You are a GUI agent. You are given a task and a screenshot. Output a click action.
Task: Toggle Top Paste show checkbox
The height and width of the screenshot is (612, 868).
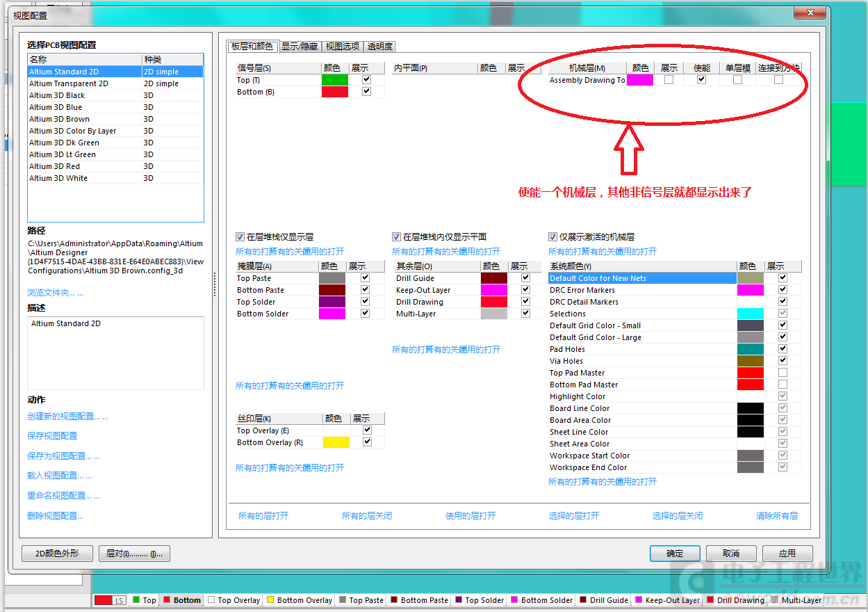tap(366, 278)
